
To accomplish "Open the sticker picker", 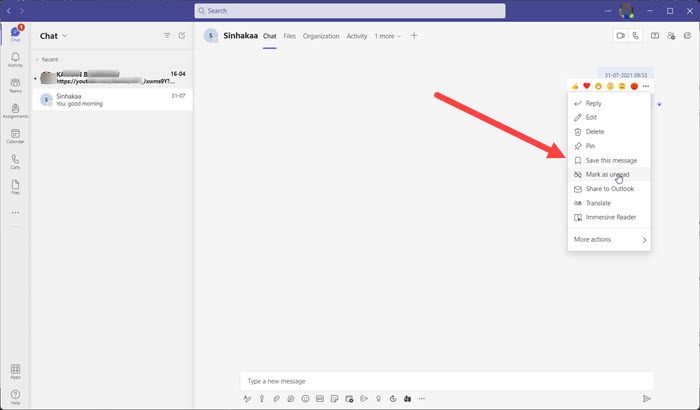I will click(x=334, y=399).
